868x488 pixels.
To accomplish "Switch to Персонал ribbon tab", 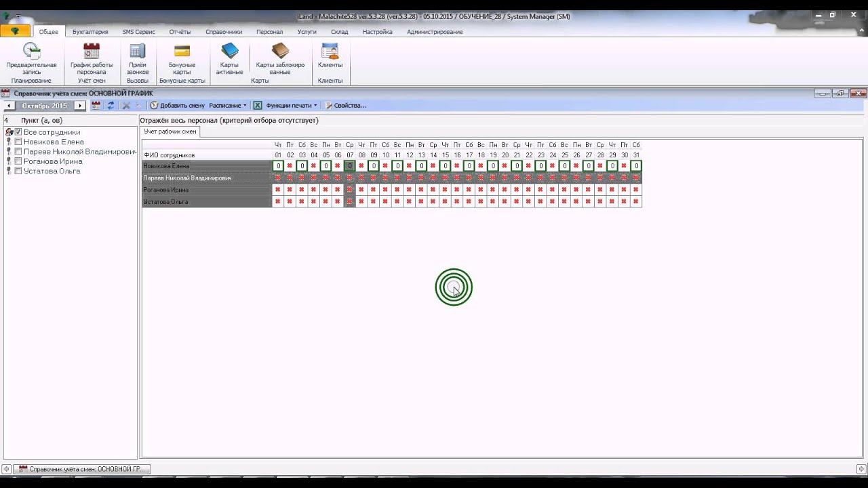I will point(269,32).
